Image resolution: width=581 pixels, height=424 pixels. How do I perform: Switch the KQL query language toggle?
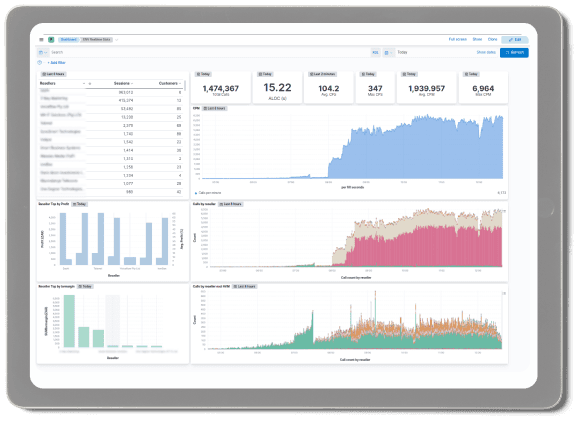(x=375, y=53)
